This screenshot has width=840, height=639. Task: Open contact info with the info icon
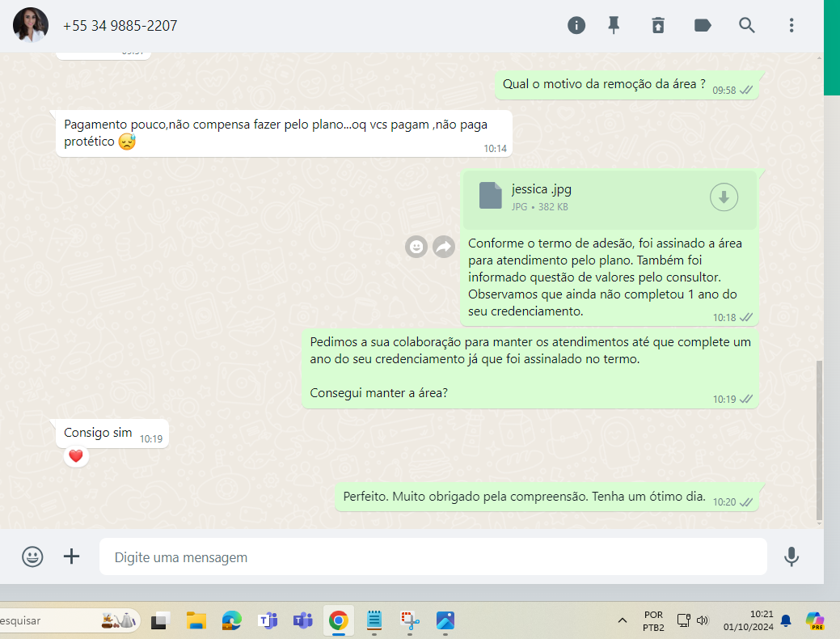(x=576, y=25)
